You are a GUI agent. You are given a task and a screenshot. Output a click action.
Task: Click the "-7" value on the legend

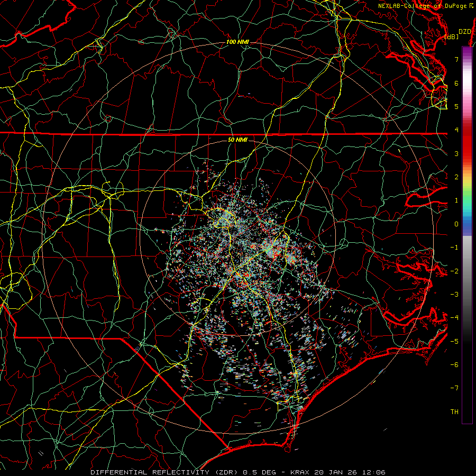click(x=454, y=388)
